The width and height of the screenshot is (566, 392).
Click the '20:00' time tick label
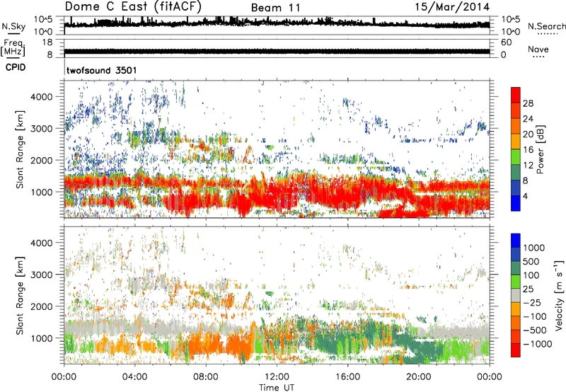click(x=419, y=377)
